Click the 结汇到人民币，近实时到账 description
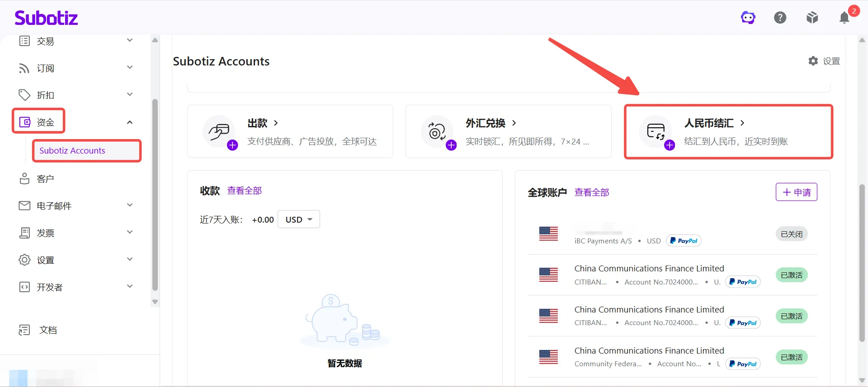The height and width of the screenshot is (387, 868). 736,141
